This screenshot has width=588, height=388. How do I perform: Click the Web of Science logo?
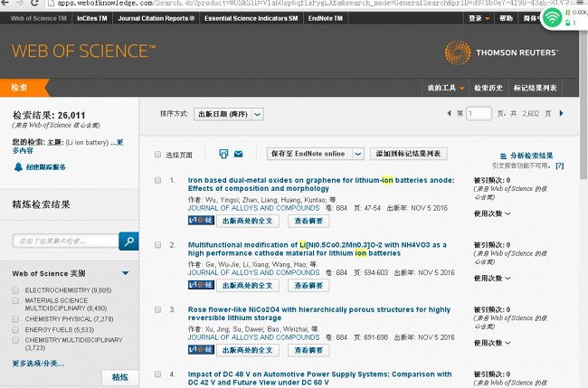[83, 51]
